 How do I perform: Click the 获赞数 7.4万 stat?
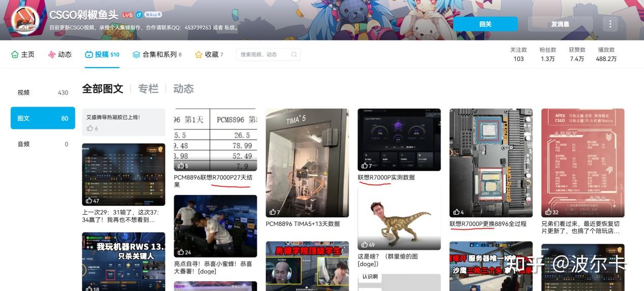coord(577,54)
